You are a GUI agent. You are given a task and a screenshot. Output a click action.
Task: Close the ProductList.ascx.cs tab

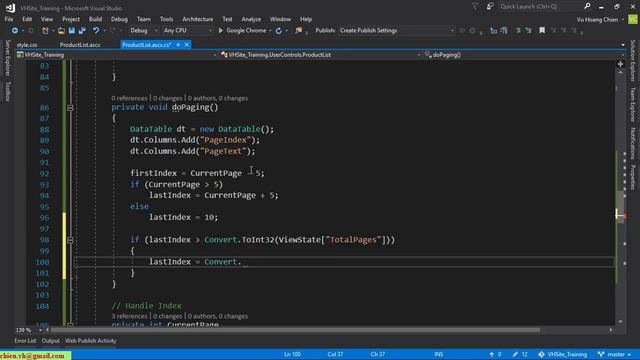point(187,45)
